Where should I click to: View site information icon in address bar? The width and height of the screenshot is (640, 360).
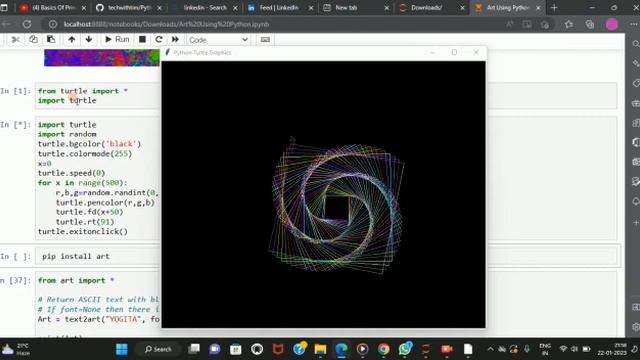(x=53, y=24)
